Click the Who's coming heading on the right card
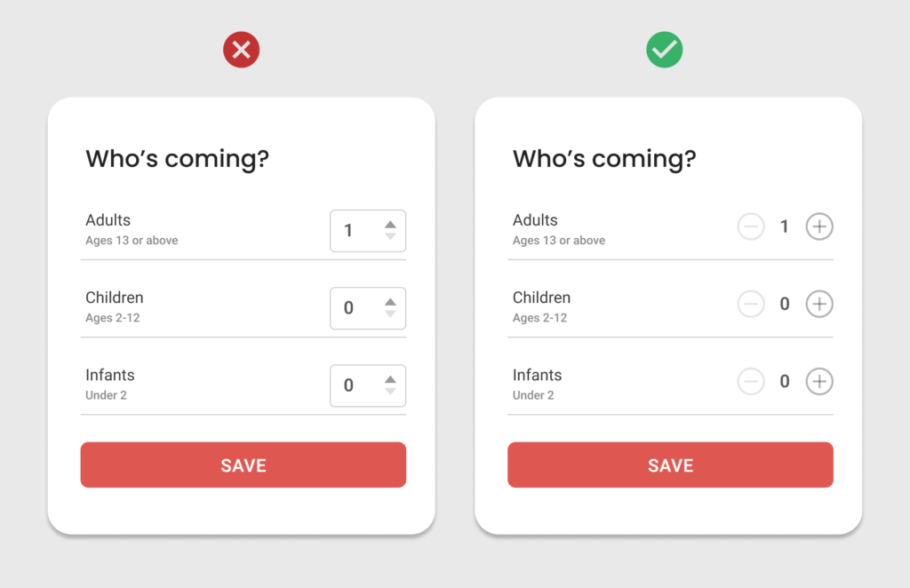 (x=605, y=158)
